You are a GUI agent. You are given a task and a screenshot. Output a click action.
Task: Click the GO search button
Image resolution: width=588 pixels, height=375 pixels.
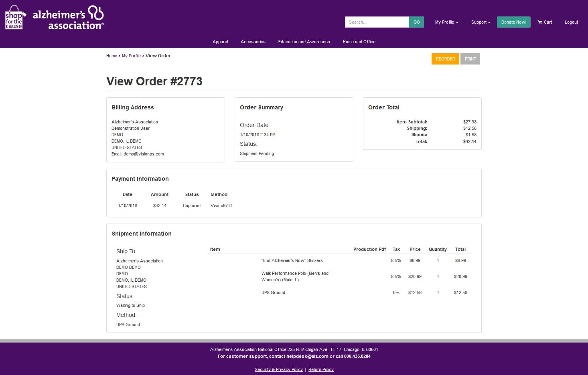(416, 22)
